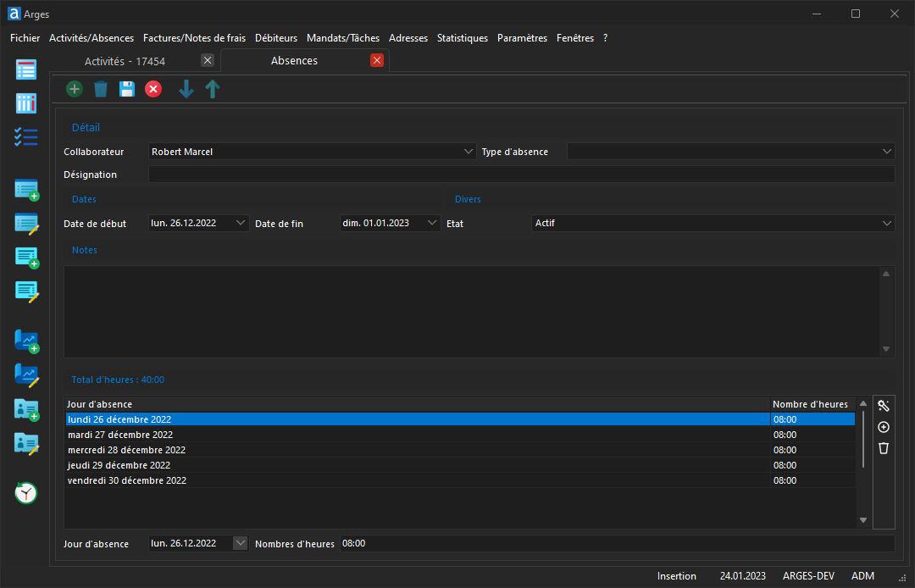Click Notes scrollbar down arrow
The width and height of the screenshot is (915, 588).
(886, 349)
